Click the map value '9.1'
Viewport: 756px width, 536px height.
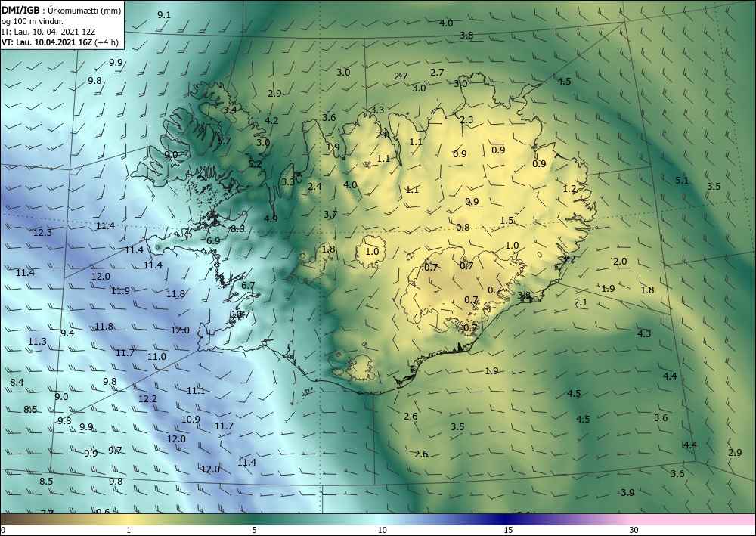coord(164,15)
